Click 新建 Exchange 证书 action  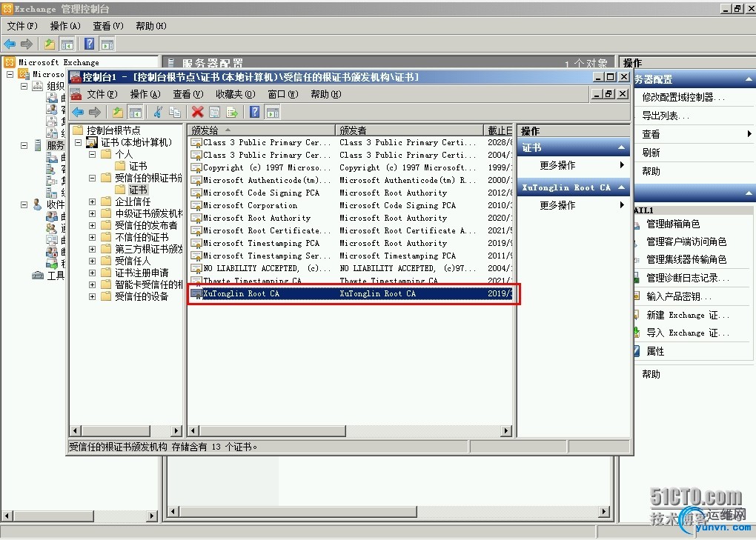pos(688,315)
